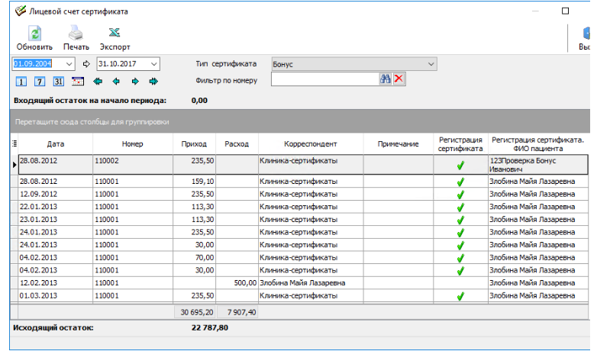Export data via the Экспорт Excel icon

click(x=115, y=33)
